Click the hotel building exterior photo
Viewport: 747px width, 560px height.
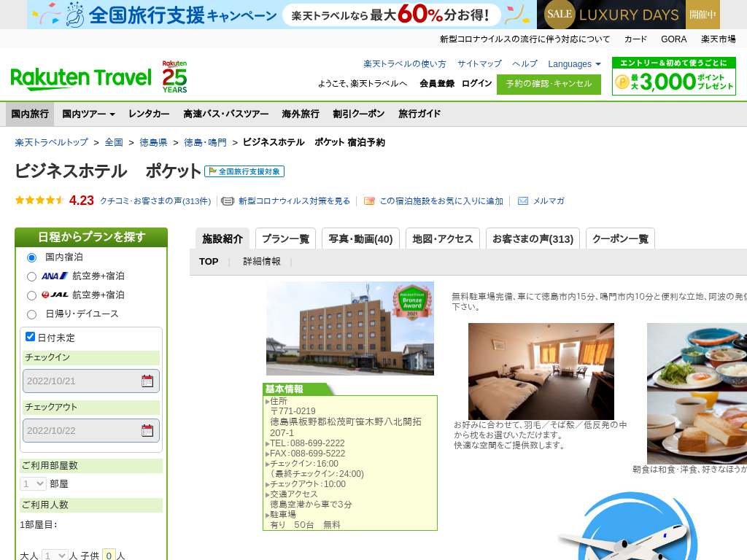(x=350, y=329)
